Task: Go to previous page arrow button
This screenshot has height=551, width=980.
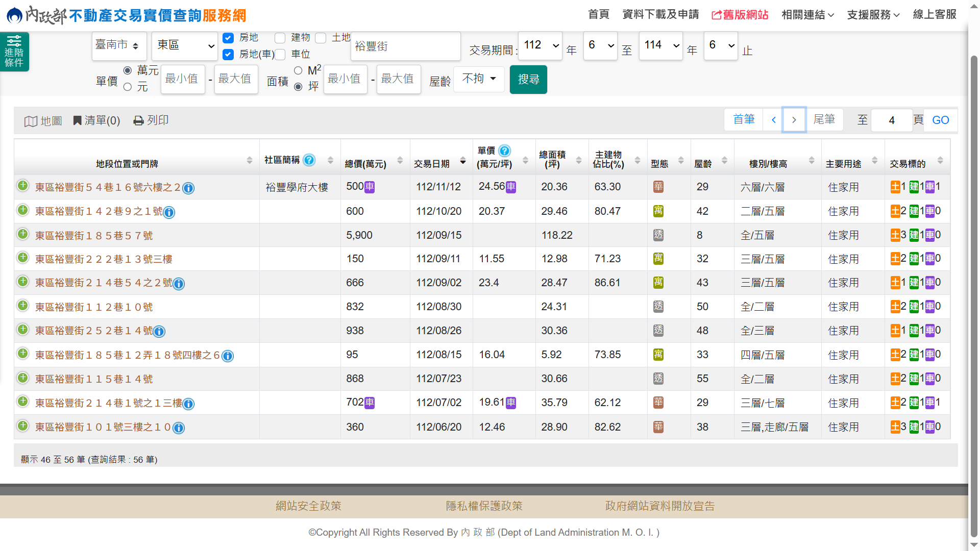Action: tap(774, 120)
